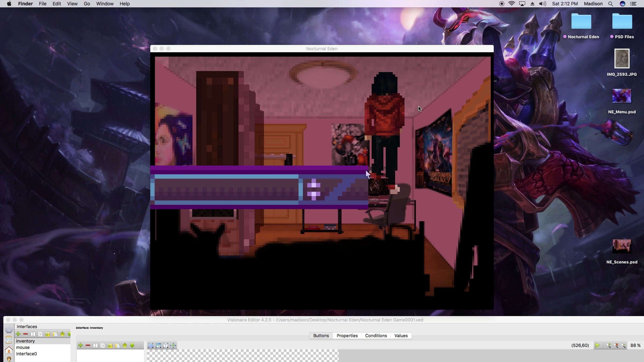This screenshot has height=362, width=644.
Task: Select the mouse interface in the list
Action: tap(42, 348)
